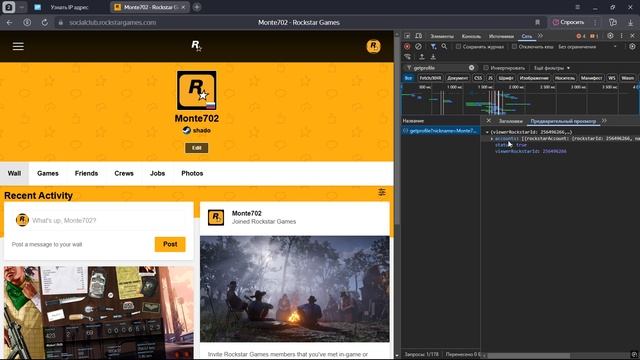Viewport: 640px width, 360px height.
Task: Switch to the Wall tab
Action: tap(14, 173)
